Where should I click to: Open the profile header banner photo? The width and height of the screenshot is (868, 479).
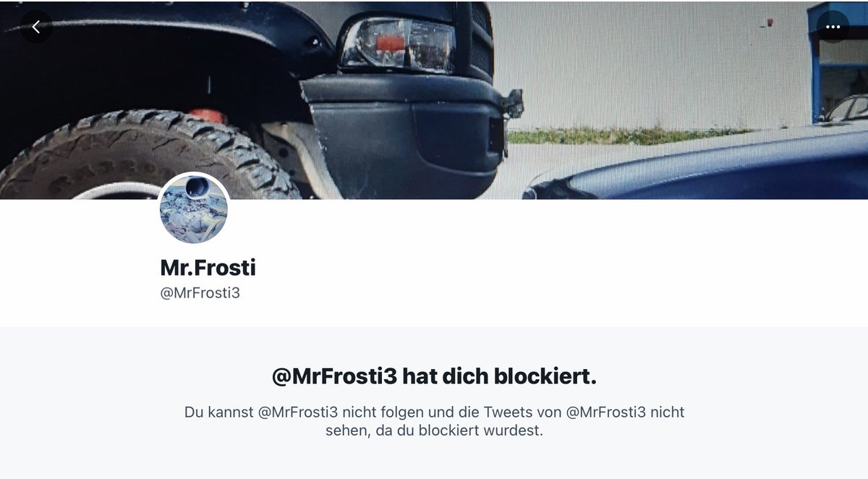[434, 100]
